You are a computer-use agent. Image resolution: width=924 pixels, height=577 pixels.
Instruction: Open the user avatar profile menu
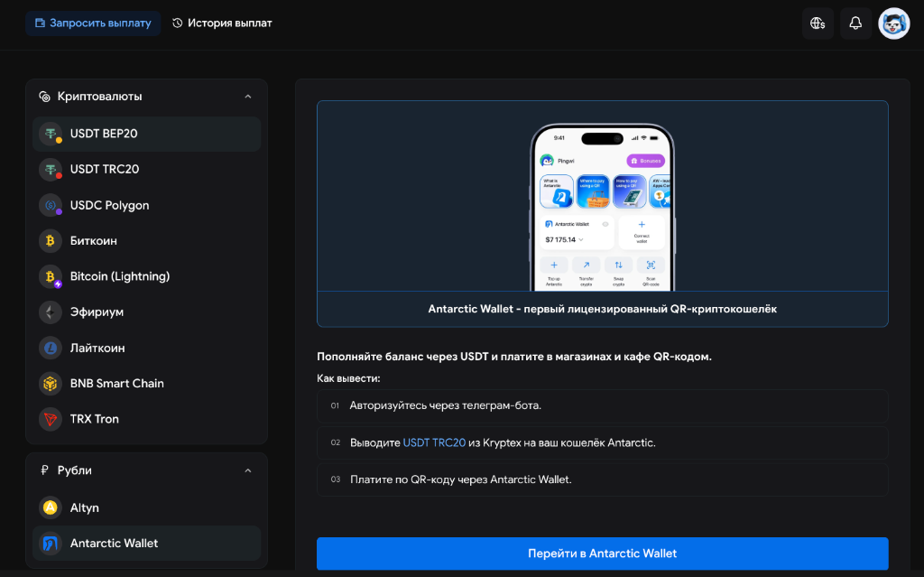click(894, 23)
